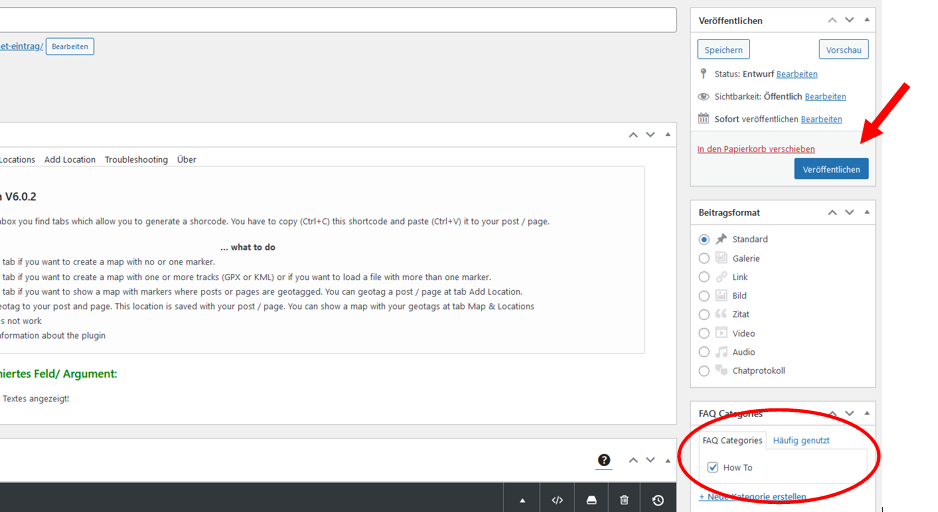Collapse the Beitragsformat panel
The image size is (938, 512).
(x=867, y=212)
